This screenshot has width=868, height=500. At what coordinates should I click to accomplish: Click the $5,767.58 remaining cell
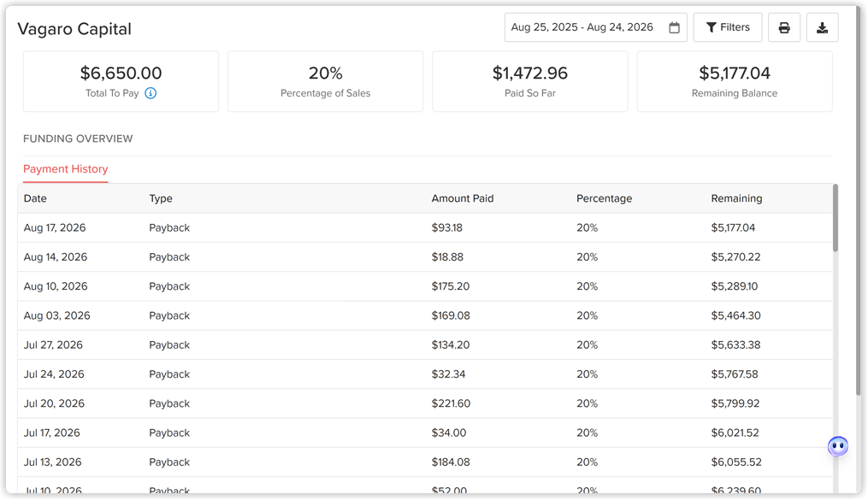735,374
